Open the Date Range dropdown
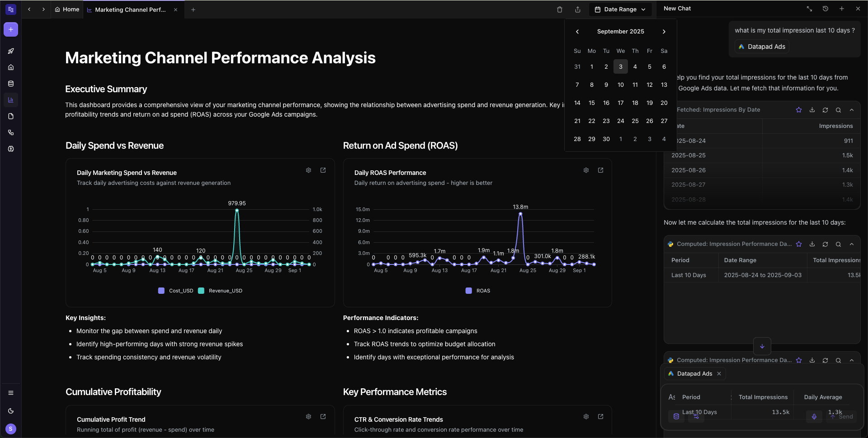 pos(620,9)
